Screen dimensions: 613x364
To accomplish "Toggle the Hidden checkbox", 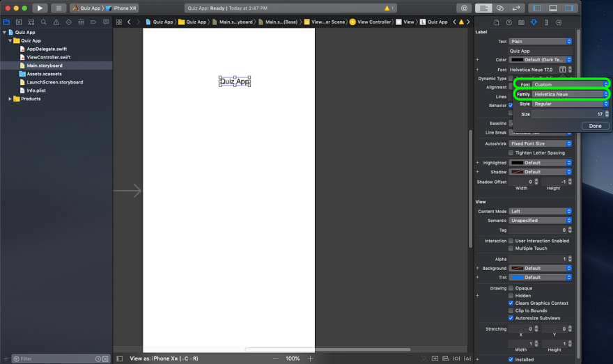I will (511, 295).
